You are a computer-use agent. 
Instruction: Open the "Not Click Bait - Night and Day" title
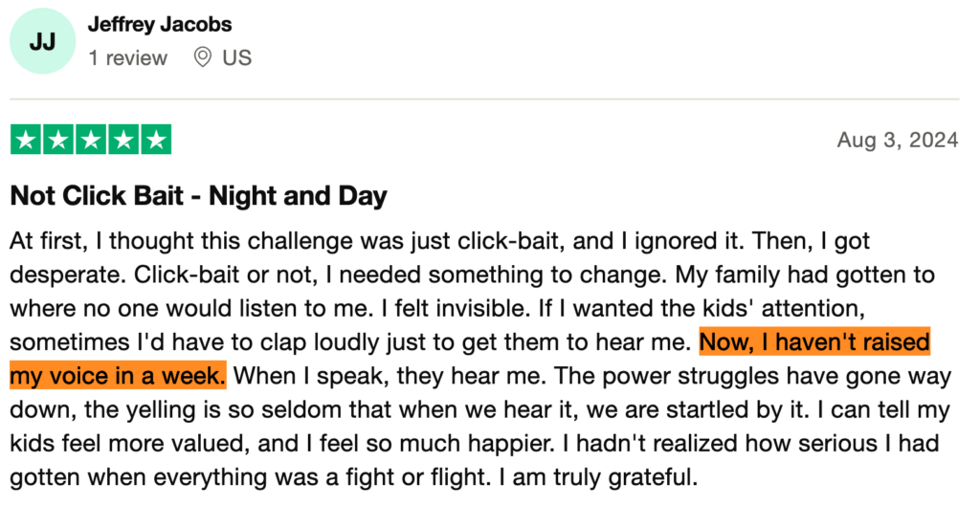198,197
